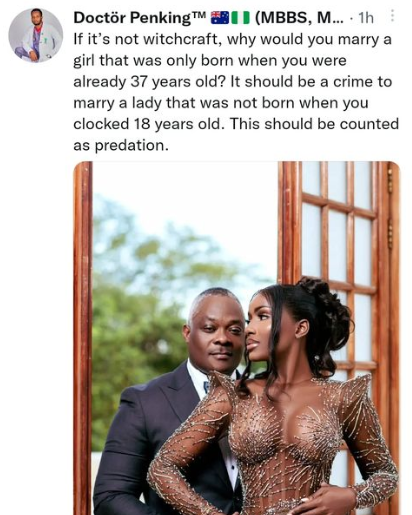Click the phrase "already 37 years old?"
This screenshot has width=412, height=515.
150,82
